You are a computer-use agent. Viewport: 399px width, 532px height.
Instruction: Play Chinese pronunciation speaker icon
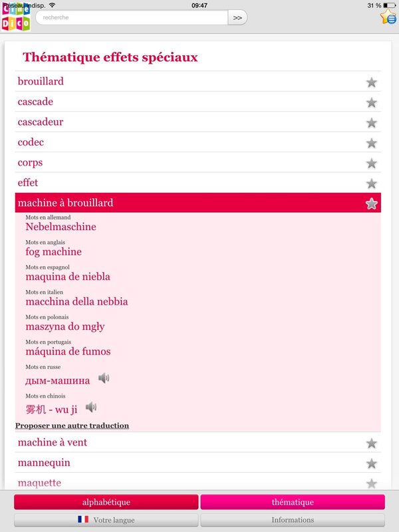coord(91,407)
